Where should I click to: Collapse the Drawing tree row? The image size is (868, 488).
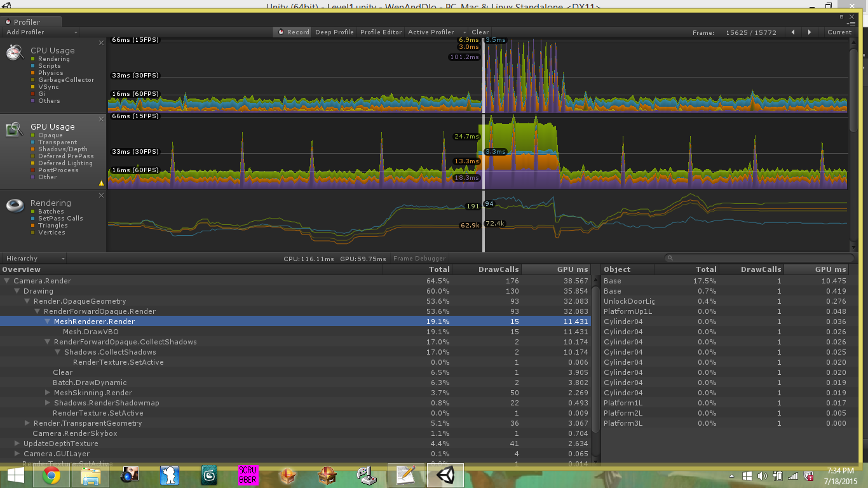pyautogui.click(x=18, y=291)
